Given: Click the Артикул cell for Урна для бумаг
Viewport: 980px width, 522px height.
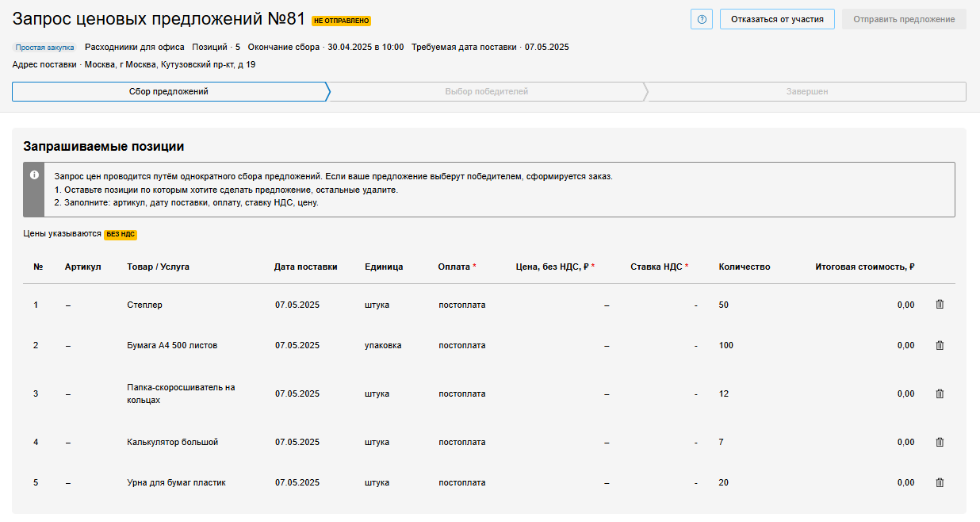Looking at the screenshot, I should coord(68,482).
